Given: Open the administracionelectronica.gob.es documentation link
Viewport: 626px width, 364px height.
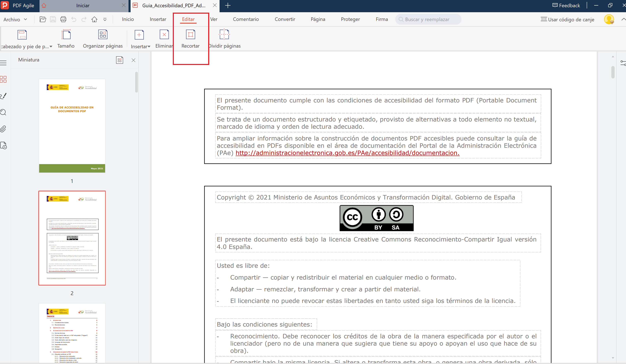Looking at the screenshot, I should pos(347,153).
